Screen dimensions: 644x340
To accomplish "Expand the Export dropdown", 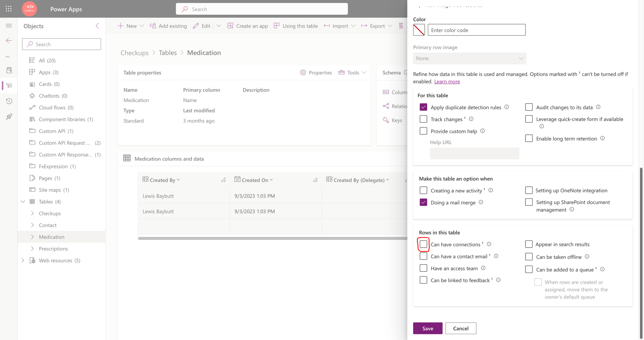I will tap(390, 26).
